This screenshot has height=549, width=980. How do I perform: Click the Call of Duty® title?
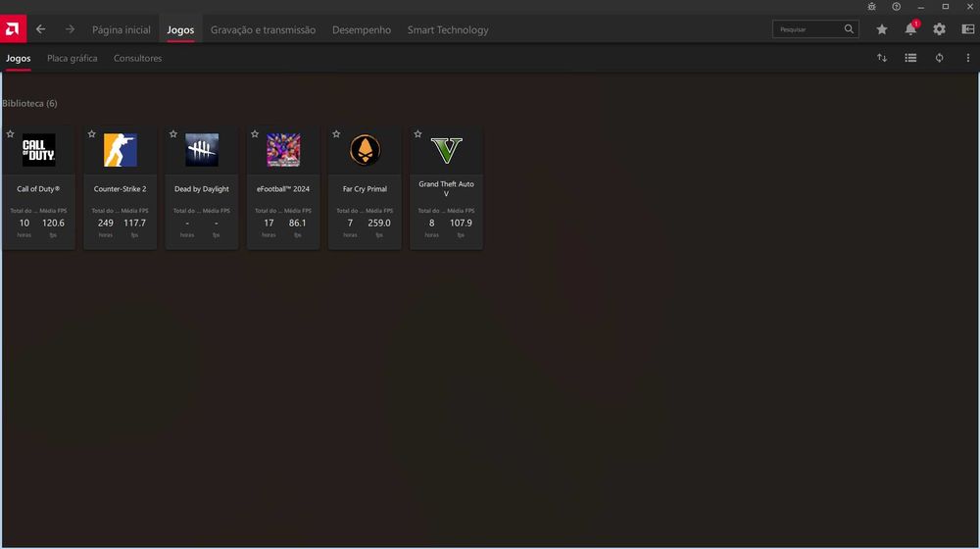[39, 189]
